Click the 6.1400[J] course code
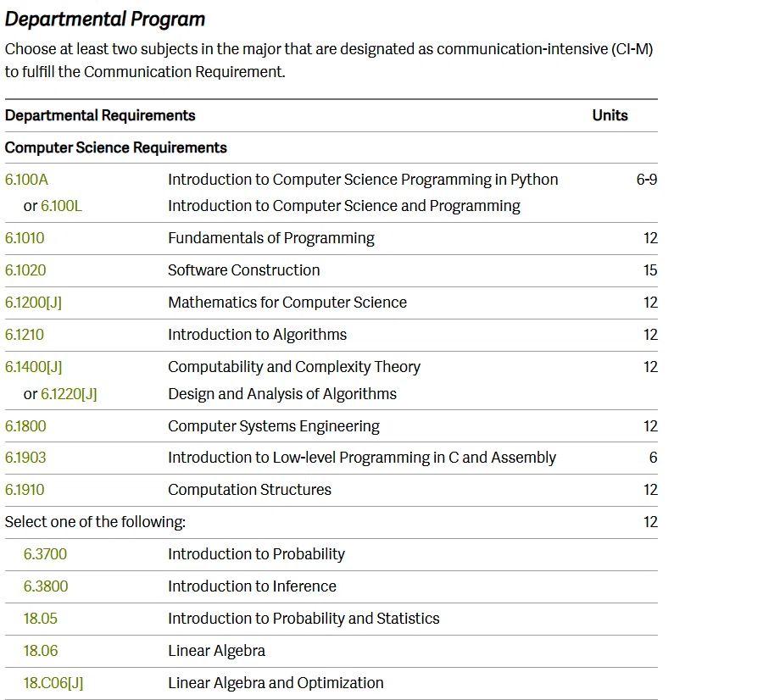 [34, 367]
